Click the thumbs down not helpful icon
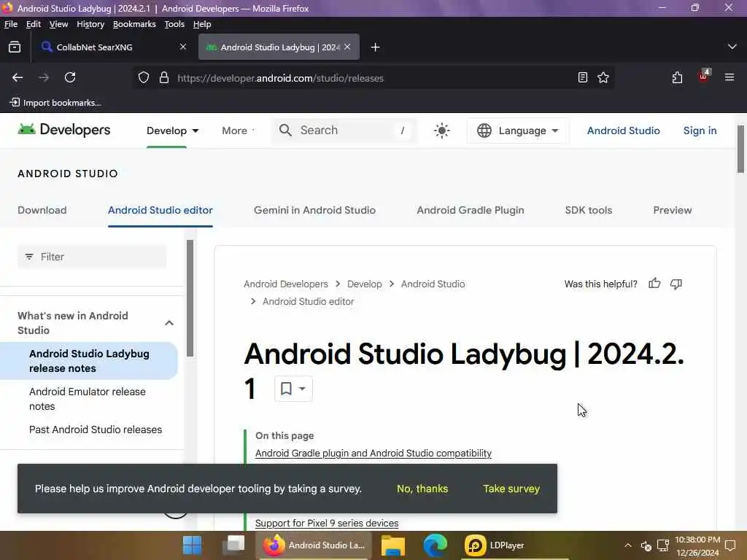The image size is (747, 560). (x=676, y=284)
